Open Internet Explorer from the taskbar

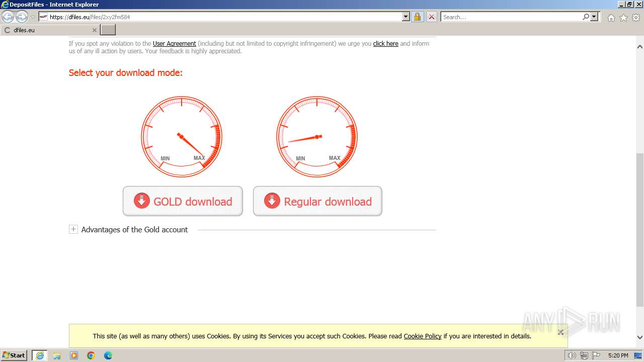[x=40, y=355]
